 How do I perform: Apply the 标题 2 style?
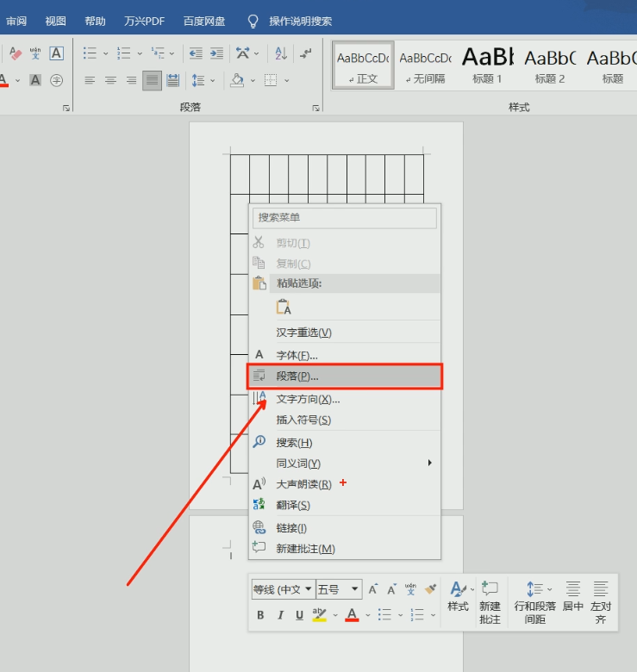point(550,65)
